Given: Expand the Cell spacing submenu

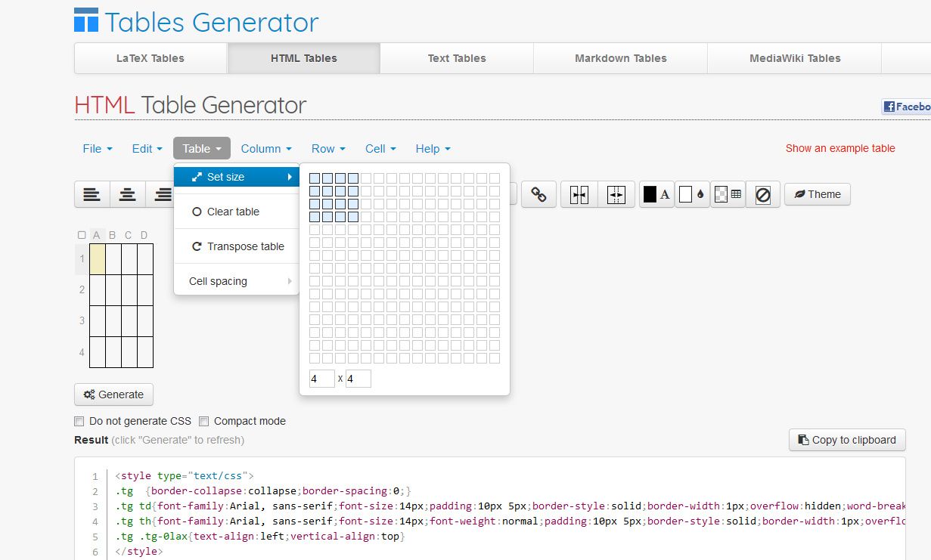Looking at the screenshot, I should (x=237, y=281).
